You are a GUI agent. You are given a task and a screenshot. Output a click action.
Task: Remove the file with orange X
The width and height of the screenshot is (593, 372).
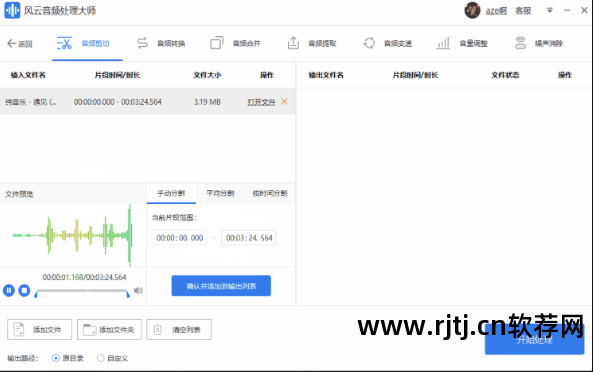[x=284, y=101]
